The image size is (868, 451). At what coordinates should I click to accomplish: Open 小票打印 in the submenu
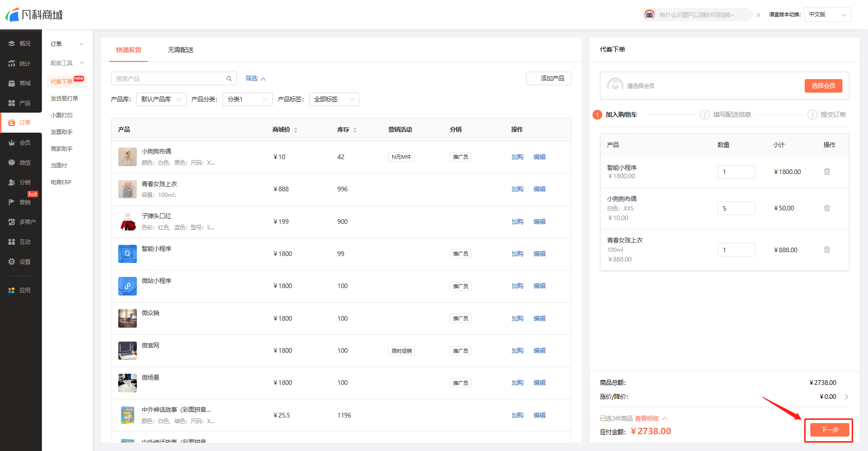(x=61, y=115)
